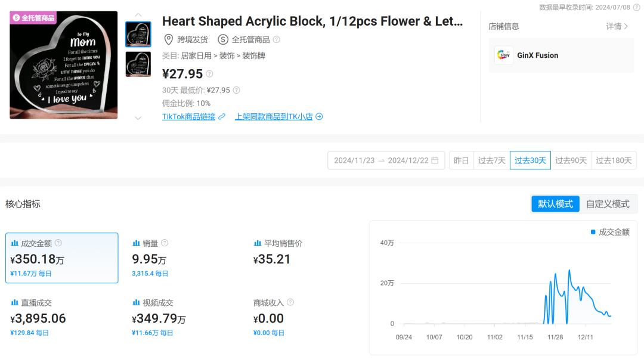Click the GinX Fusion shop logo
The height and width of the screenshot is (359, 644).
point(504,55)
